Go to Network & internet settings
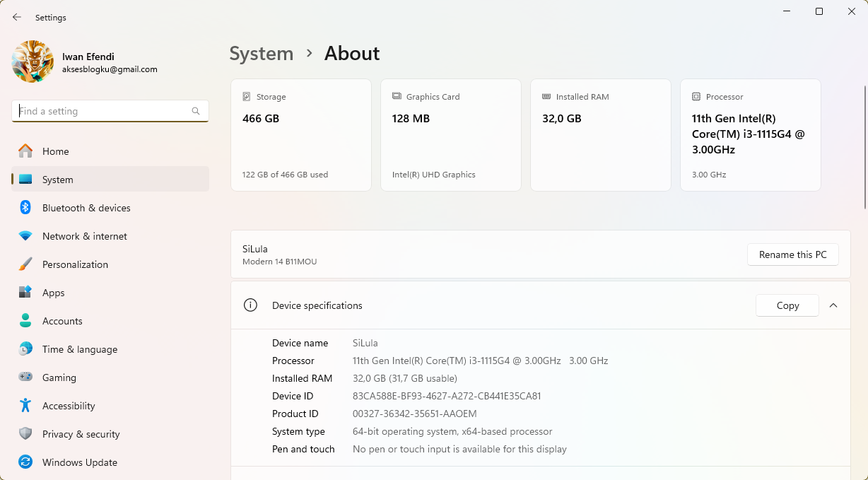 click(x=110, y=236)
